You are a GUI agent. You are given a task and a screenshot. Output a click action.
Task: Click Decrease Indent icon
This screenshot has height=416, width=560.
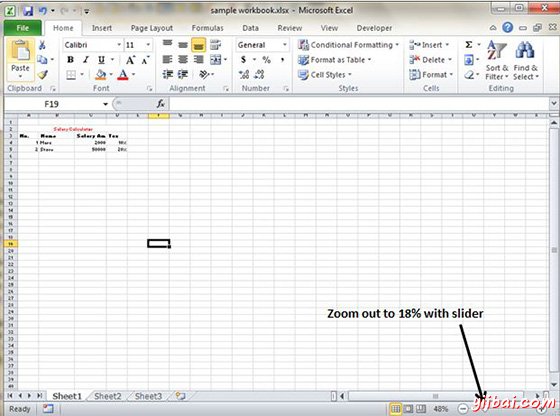168,74
